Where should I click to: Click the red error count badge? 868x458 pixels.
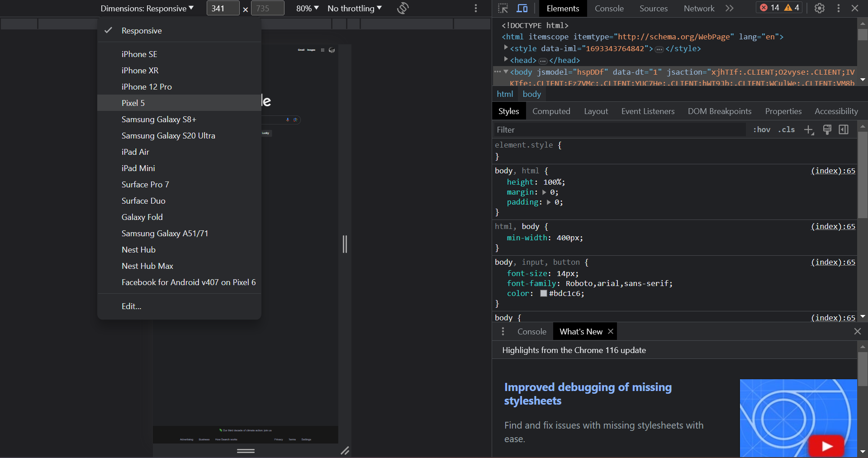[769, 8]
